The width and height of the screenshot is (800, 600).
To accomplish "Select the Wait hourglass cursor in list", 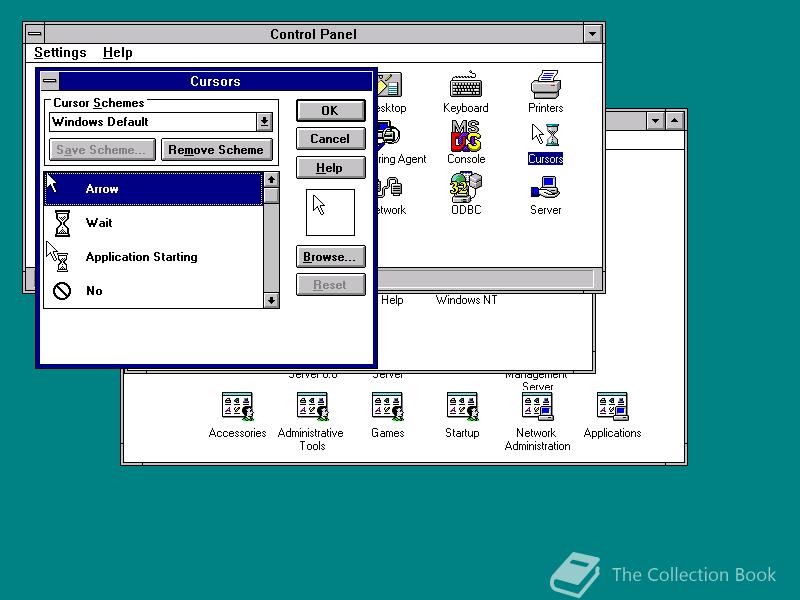I will coord(154,223).
